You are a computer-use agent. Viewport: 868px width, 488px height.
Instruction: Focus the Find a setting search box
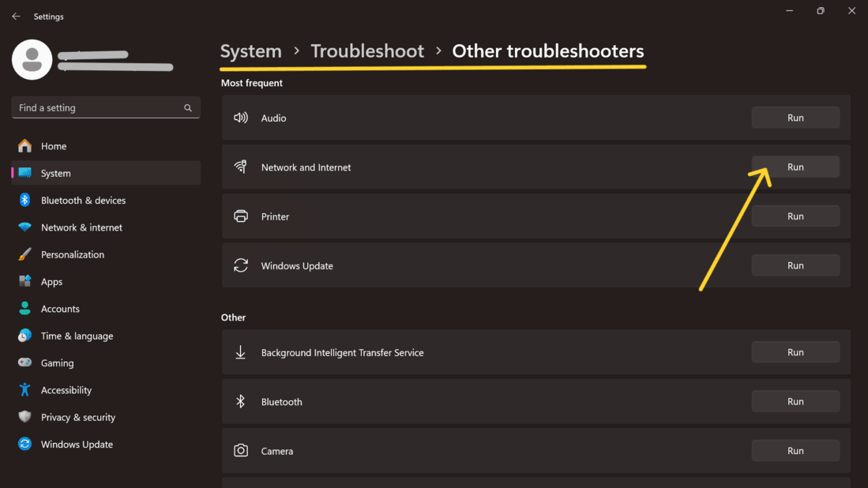[106, 108]
